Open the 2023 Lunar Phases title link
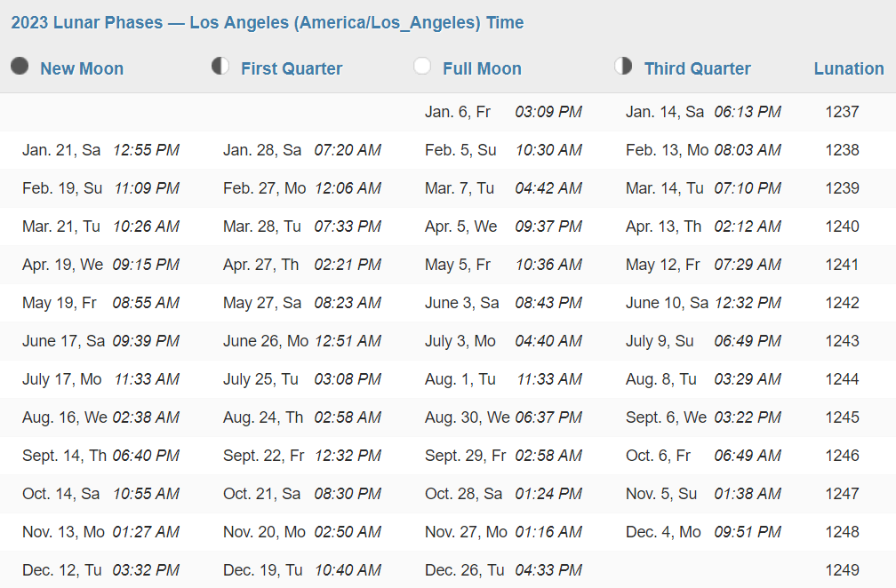The height and width of the screenshot is (588, 896). (268, 22)
